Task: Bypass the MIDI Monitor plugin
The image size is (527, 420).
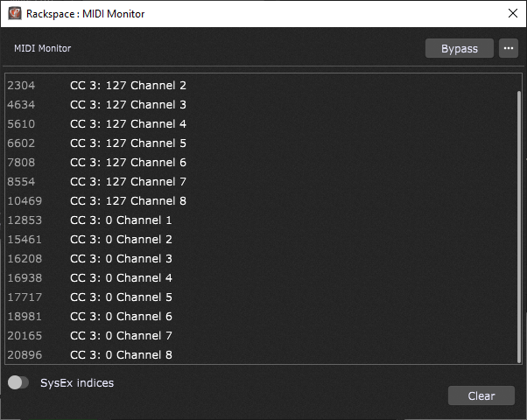Action: point(459,48)
